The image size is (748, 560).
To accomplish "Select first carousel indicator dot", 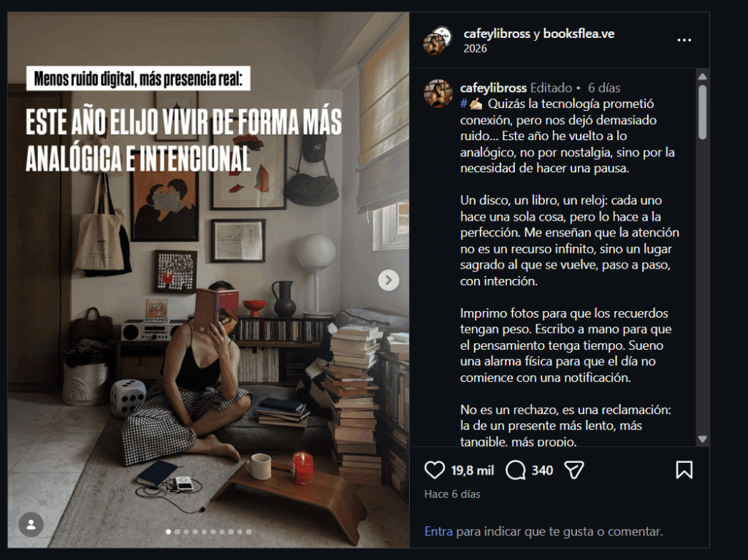I will click(x=169, y=532).
